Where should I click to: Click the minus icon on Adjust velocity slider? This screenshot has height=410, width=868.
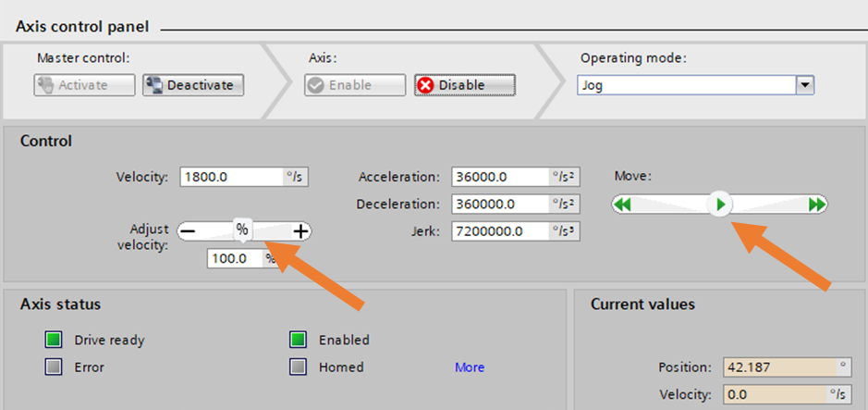pyautogui.click(x=188, y=231)
